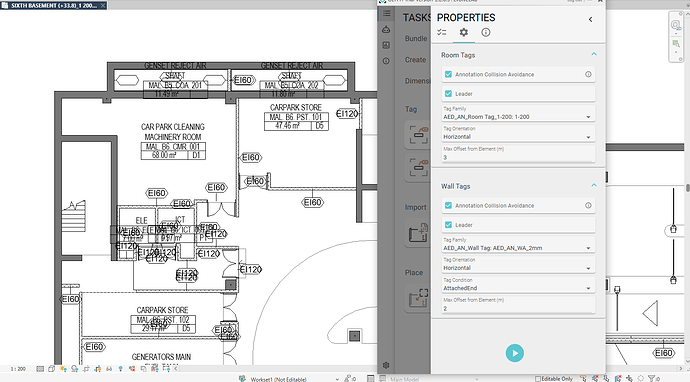This screenshot has height=382, width=690.
Task: Open the info tab in Properties panel
Action: 486,32
